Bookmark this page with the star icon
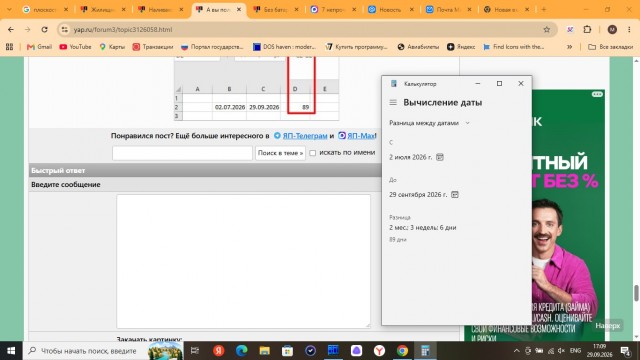Image resolution: width=640 pixels, height=360 pixels. (x=547, y=29)
